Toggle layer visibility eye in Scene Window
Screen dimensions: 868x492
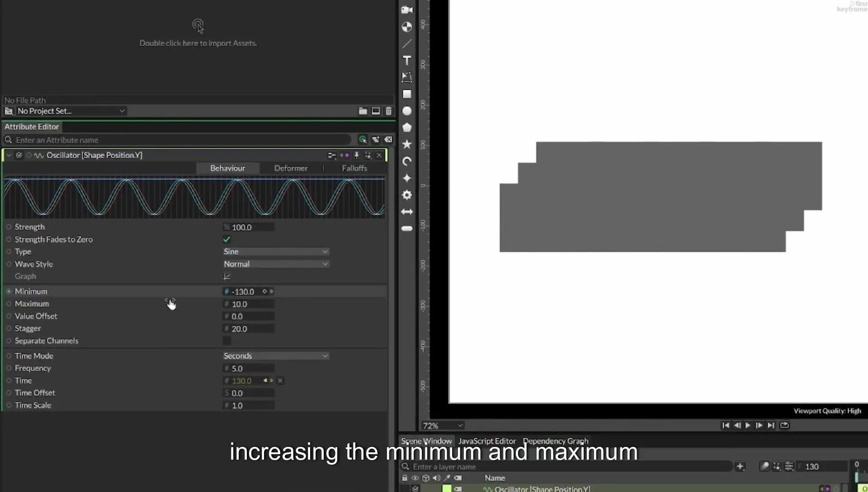click(415, 478)
